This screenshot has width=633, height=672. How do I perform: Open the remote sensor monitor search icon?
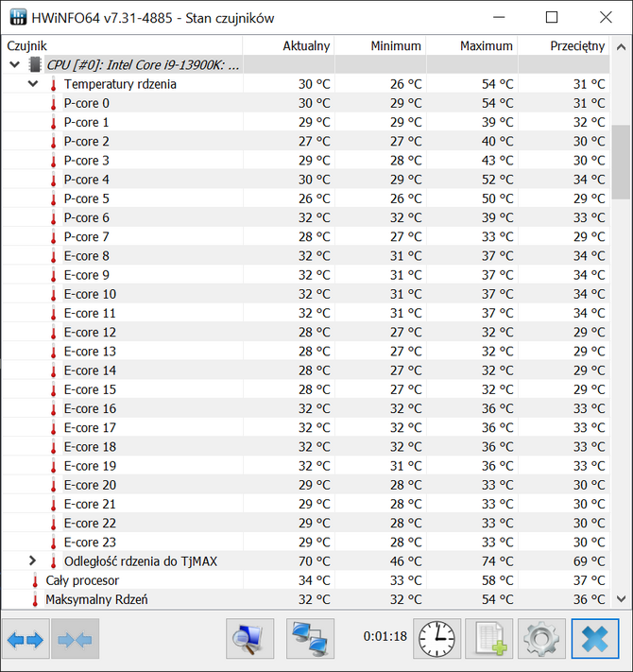click(250, 639)
